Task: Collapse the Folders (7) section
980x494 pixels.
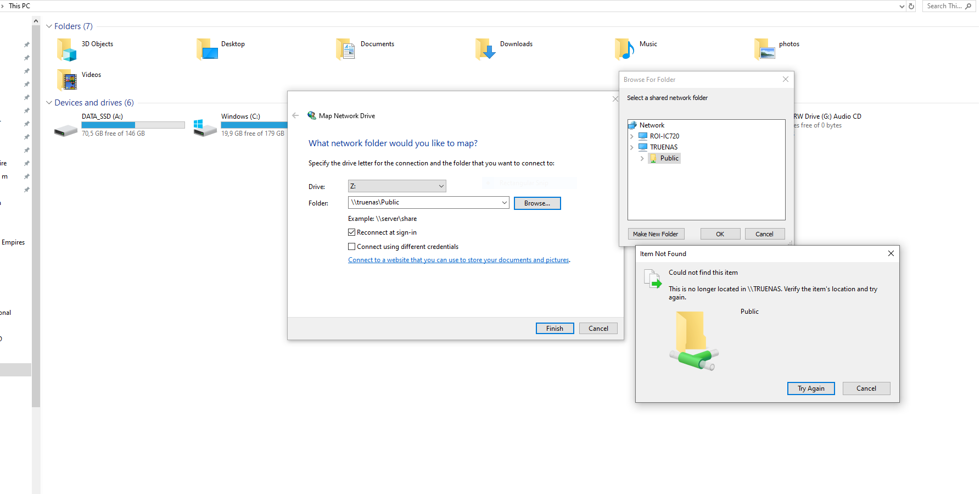Action: tap(49, 26)
